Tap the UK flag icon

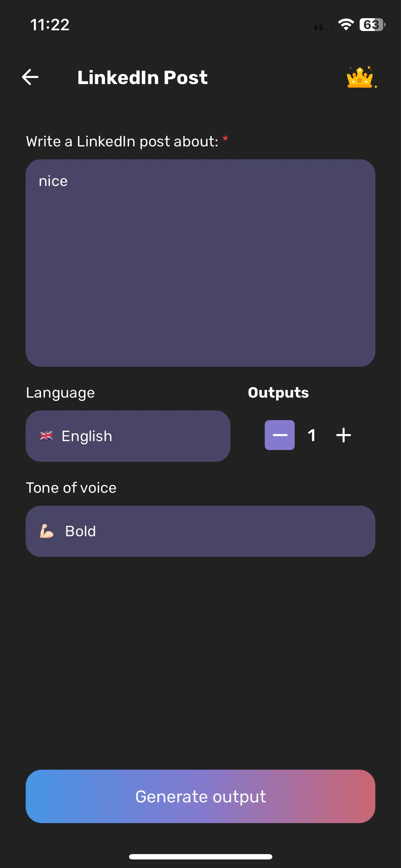[46, 436]
